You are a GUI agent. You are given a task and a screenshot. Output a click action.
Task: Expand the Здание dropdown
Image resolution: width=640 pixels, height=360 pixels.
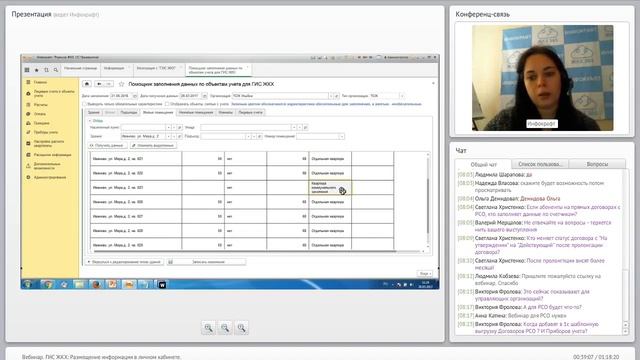pyautogui.click(x=168, y=136)
